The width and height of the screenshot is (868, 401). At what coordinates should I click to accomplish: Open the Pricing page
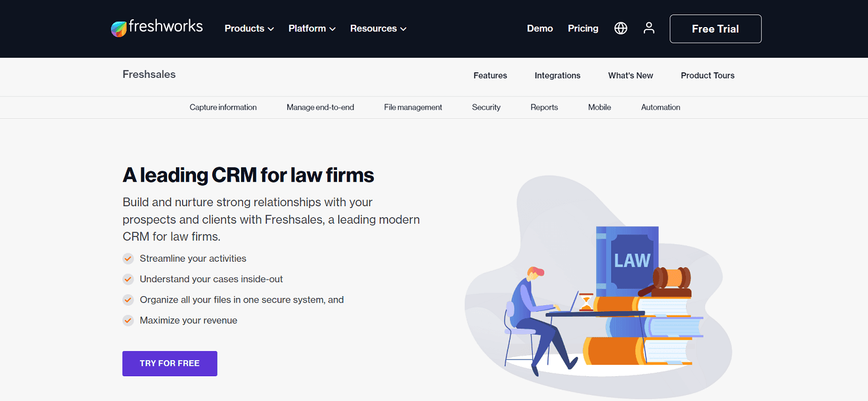(582, 28)
